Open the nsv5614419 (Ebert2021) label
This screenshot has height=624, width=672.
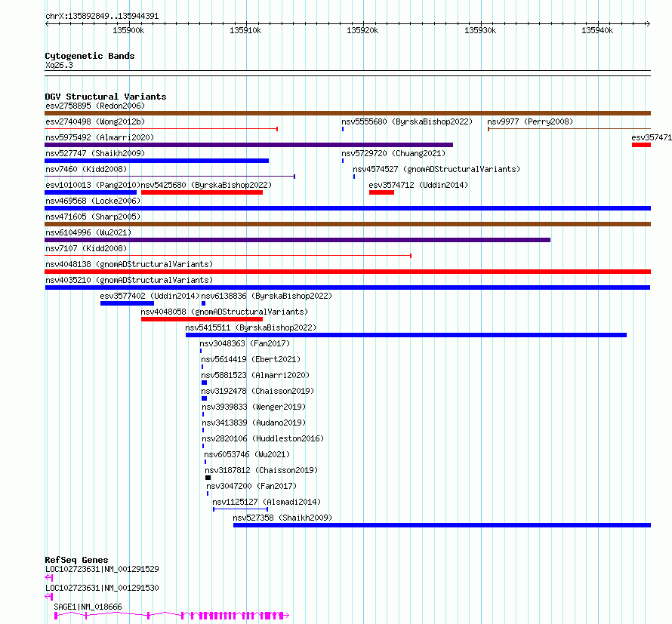tap(251, 359)
